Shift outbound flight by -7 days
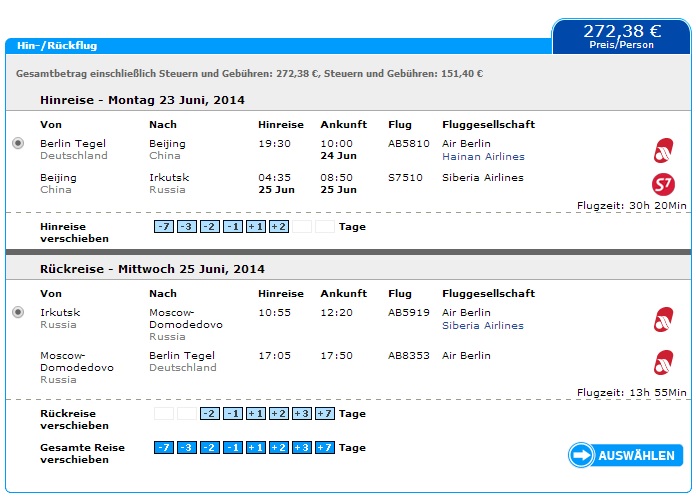Viewport: 696px width, 499px height. pos(164,227)
